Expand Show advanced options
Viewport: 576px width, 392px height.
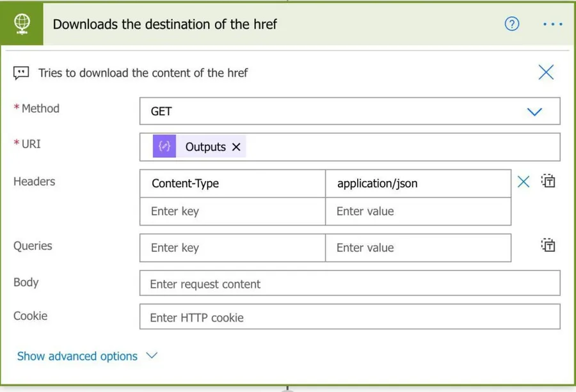tap(77, 356)
